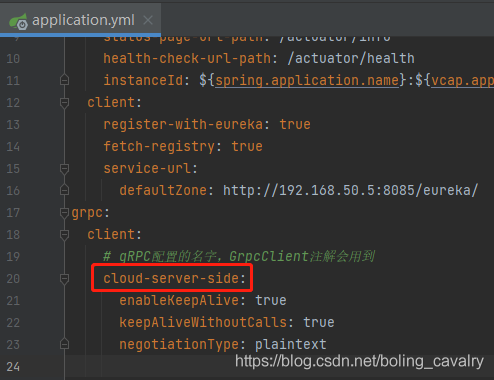Click the GrpcClient comment on line 19

[239, 256]
